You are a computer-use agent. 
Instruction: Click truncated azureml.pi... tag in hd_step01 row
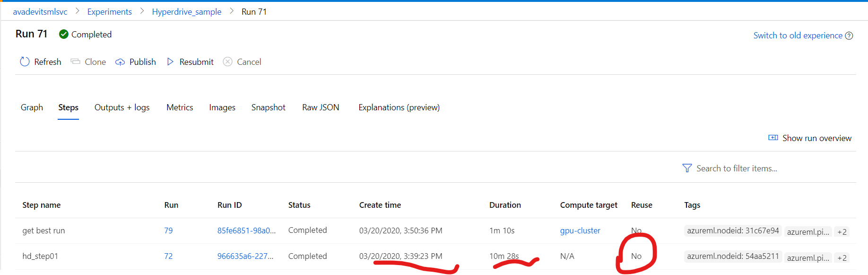808,258
